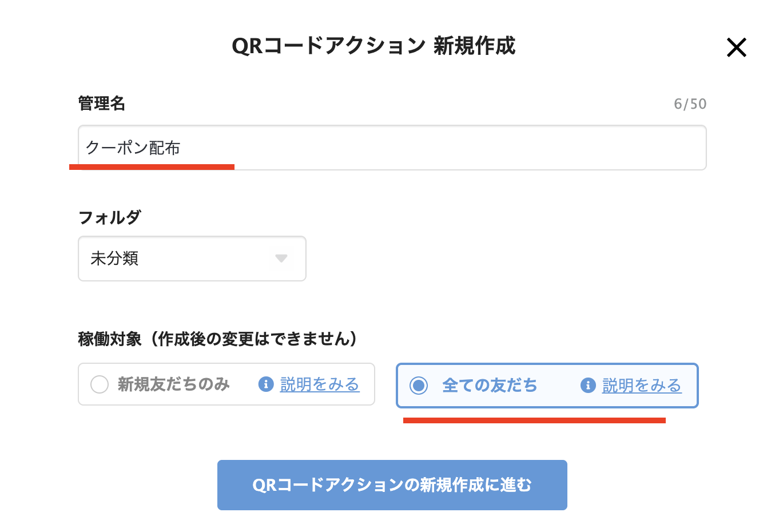Select the 全ての友だち radio circle
The image size is (779, 532).
(419, 386)
